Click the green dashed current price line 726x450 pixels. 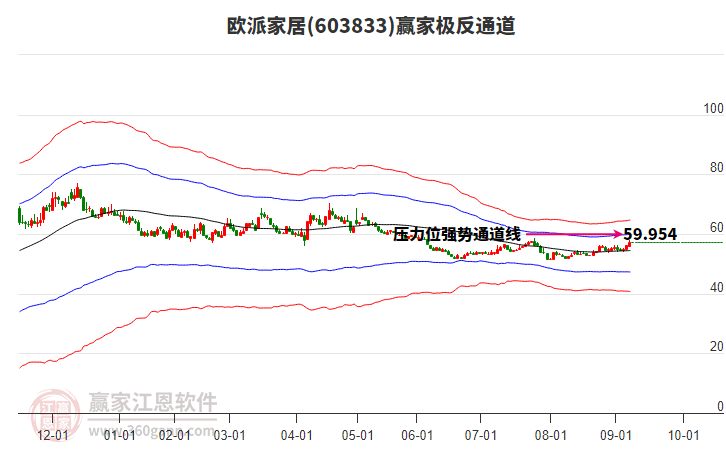coord(676,243)
